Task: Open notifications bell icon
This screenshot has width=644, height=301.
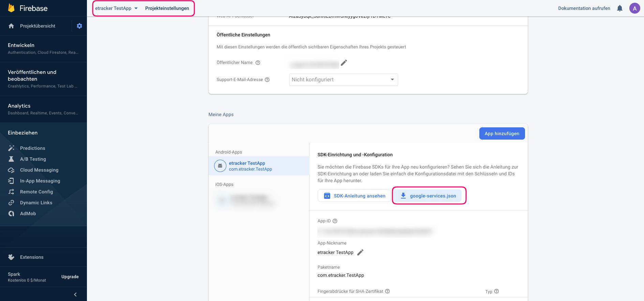Action: click(620, 8)
